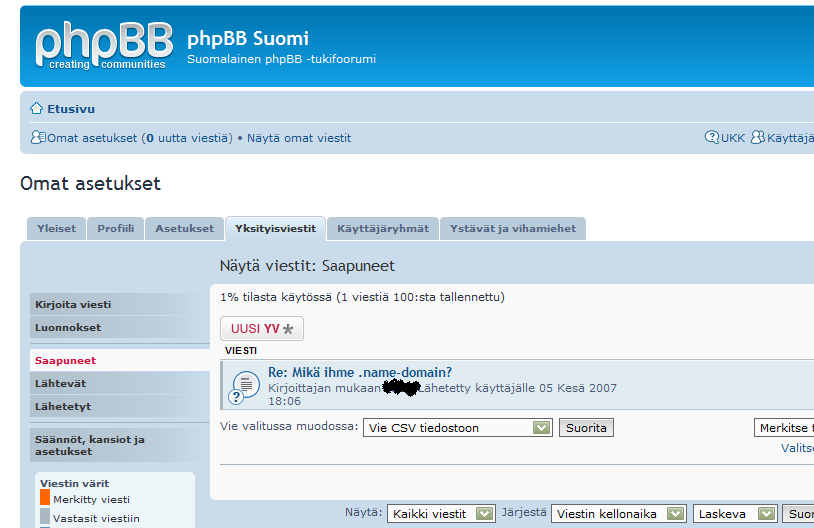The height and width of the screenshot is (528, 814).
Task: Select the Ystävät ja vihamiehet tab
Action: (512, 229)
